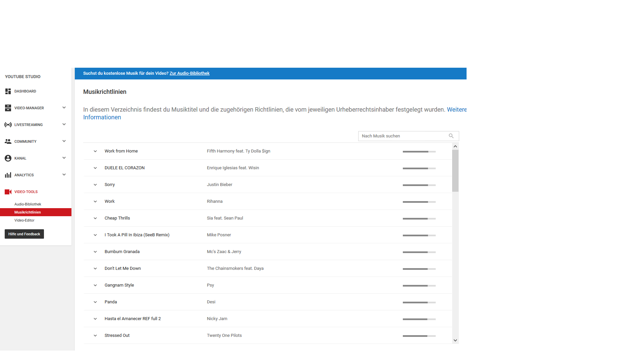644x362 pixels.
Task: Follow the Zur Audio-Bibliothek link
Action: pos(190,73)
